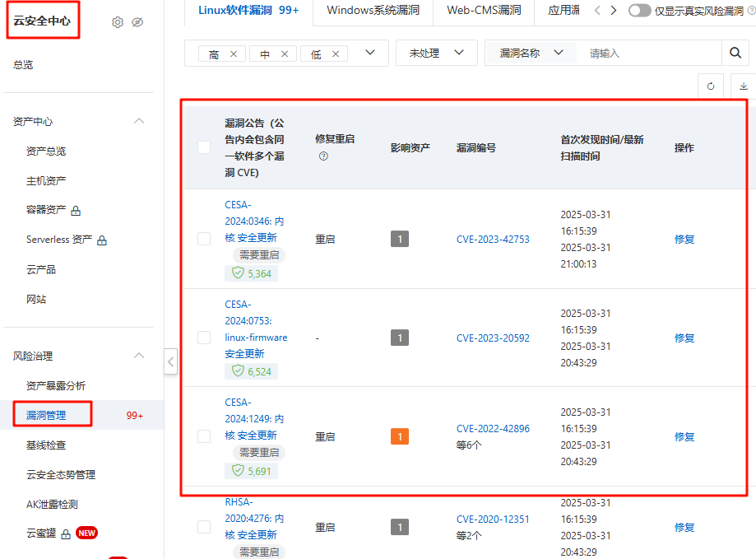Open CVE-2023-42753 link
The image size is (756, 559).
[x=493, y=240]
